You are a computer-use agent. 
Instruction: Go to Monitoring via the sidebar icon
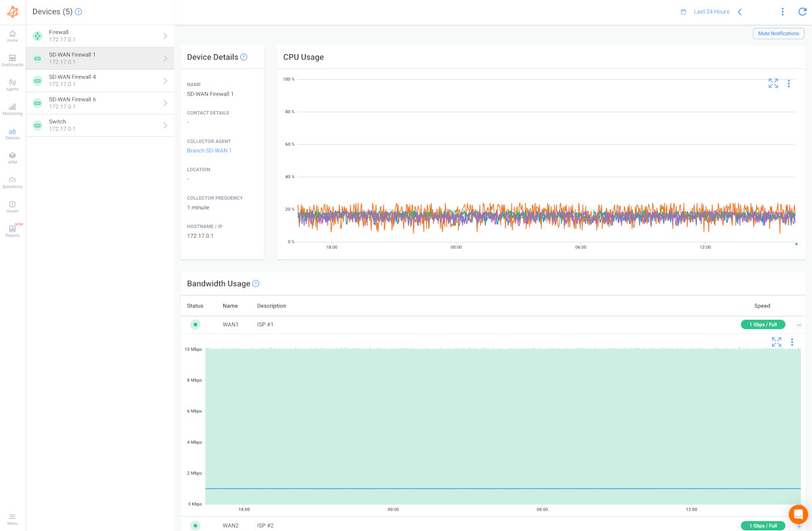pyautogui.click(x=12, y=108)
